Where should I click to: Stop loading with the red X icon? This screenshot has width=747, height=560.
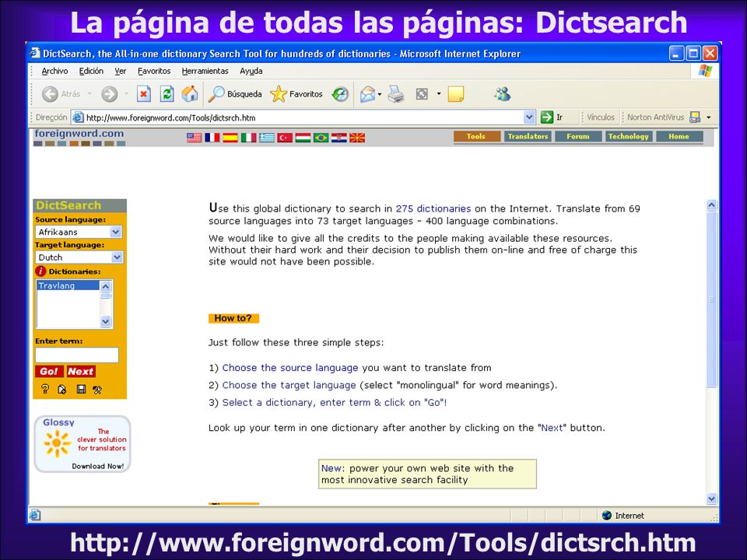pos(143,94)
